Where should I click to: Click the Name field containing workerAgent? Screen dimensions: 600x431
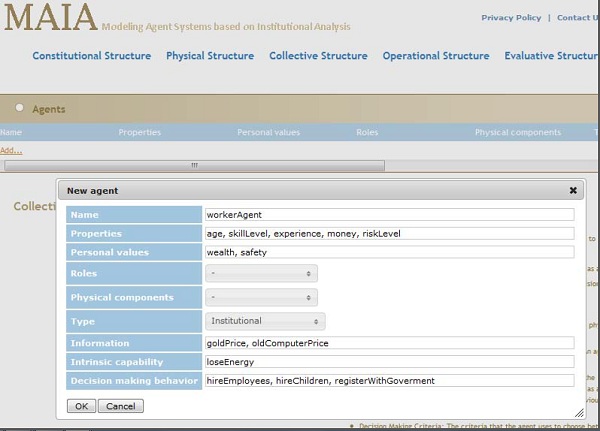point(390,214)
